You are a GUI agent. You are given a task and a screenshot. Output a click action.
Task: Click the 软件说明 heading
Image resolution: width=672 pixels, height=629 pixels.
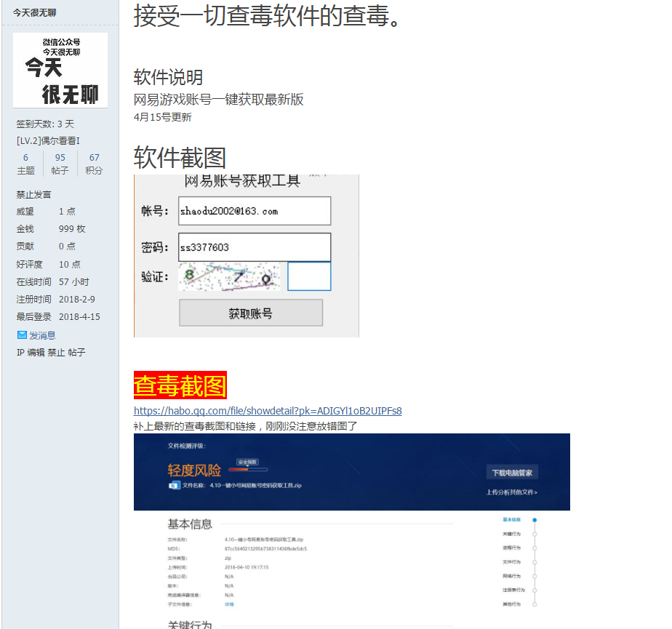(x=168, y=77)
